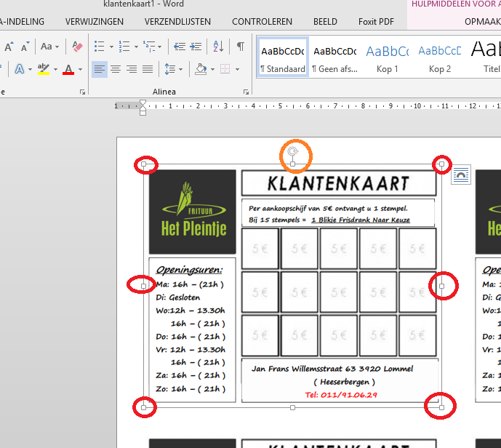This screenshot has width=501, height=448.
Task: Increase font size with the grow font icon
Action: coord(9,47)
